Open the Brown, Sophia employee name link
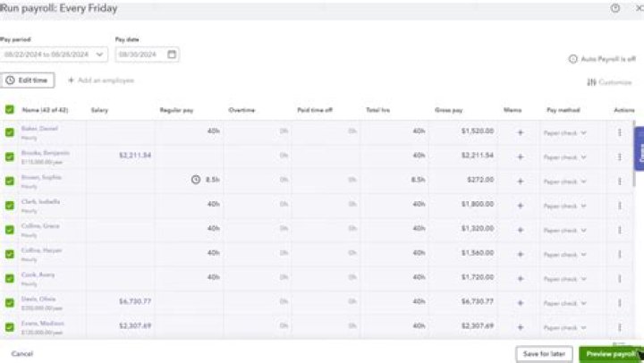The height and width of the screenshot is (363, 644). point(41,177)
